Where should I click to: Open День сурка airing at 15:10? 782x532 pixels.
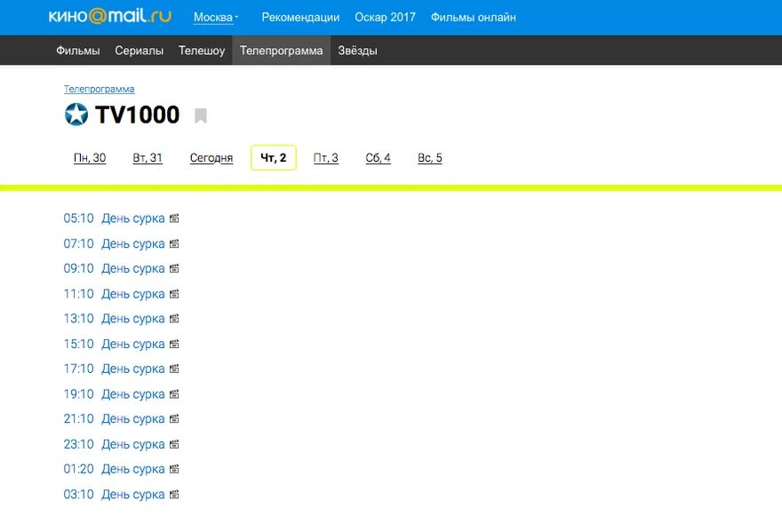point(132,344)
